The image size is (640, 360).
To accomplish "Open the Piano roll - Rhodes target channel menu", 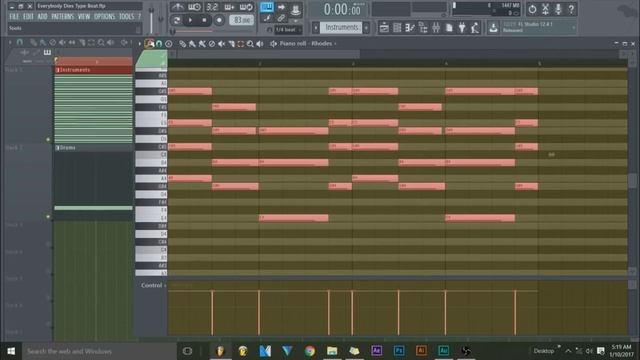I will [308, 43].
